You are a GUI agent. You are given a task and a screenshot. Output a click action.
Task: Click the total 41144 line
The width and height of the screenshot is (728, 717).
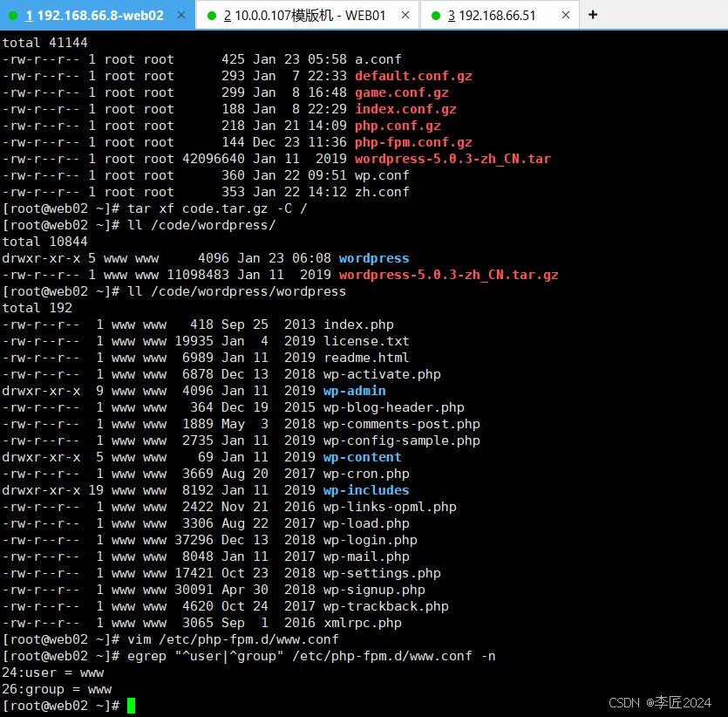pyautogui.click(x=44, y=43)
